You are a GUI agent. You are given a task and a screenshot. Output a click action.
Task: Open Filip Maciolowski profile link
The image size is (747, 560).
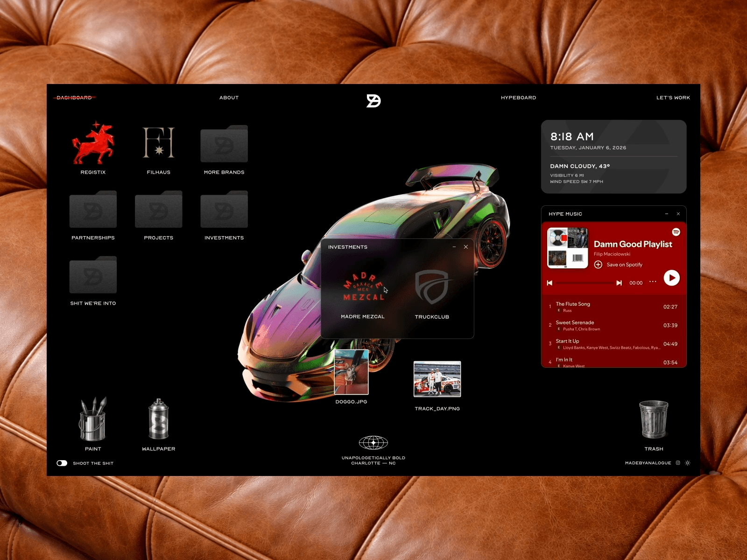[x=612, y=254]
